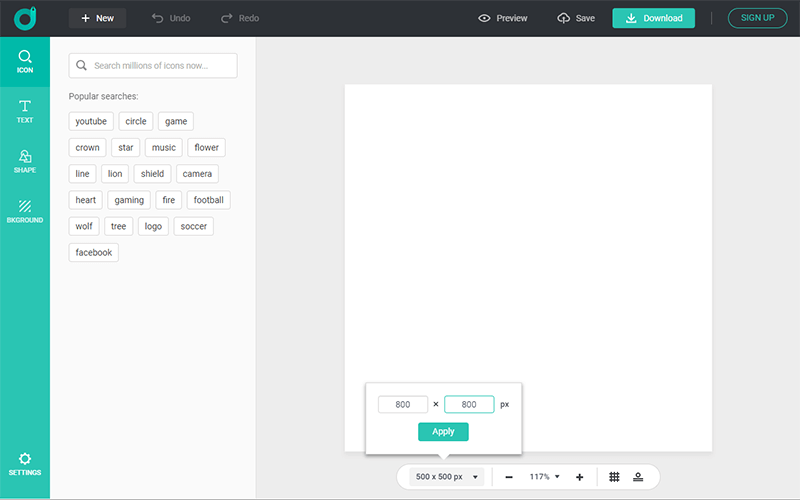This screenshot has width=800, height=500.
Task: Open the 117% zoom level dropdown
Action: pos(544,477)
